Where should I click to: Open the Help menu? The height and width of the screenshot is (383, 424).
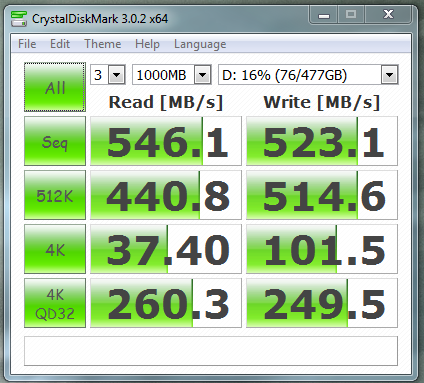coord(147,44)
